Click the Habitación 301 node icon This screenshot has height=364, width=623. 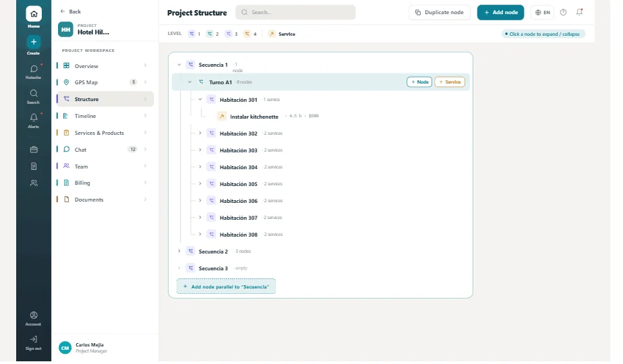click(212, 99)
